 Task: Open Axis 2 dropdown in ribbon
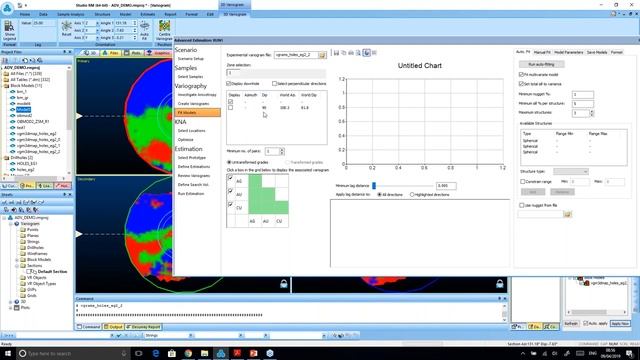[97, 30]
